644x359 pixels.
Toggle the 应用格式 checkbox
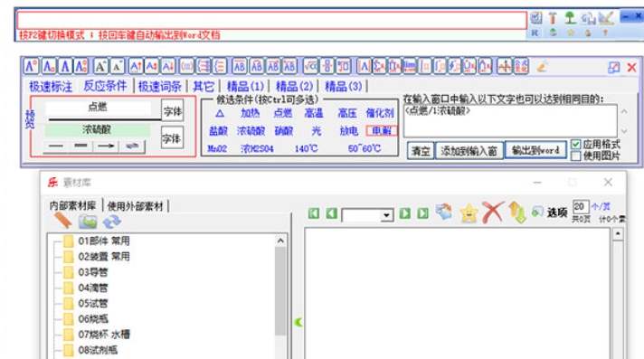click(576, 145)
